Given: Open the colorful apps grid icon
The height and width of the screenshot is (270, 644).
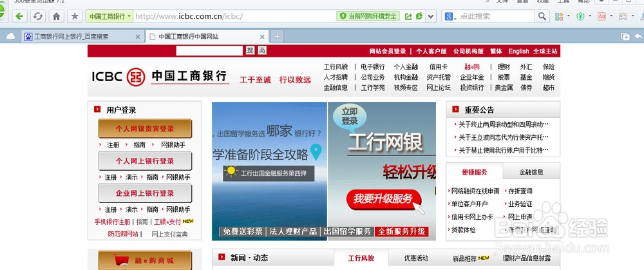Looking at the screenshot, I should pyautogui.click(x=559, y=17).
